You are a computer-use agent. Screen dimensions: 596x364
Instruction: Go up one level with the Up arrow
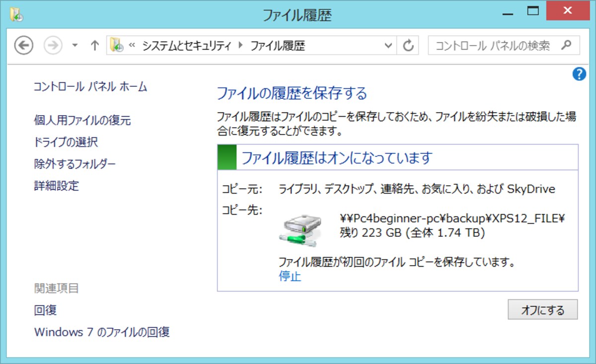pyautogui.click(x=95, y=46)
